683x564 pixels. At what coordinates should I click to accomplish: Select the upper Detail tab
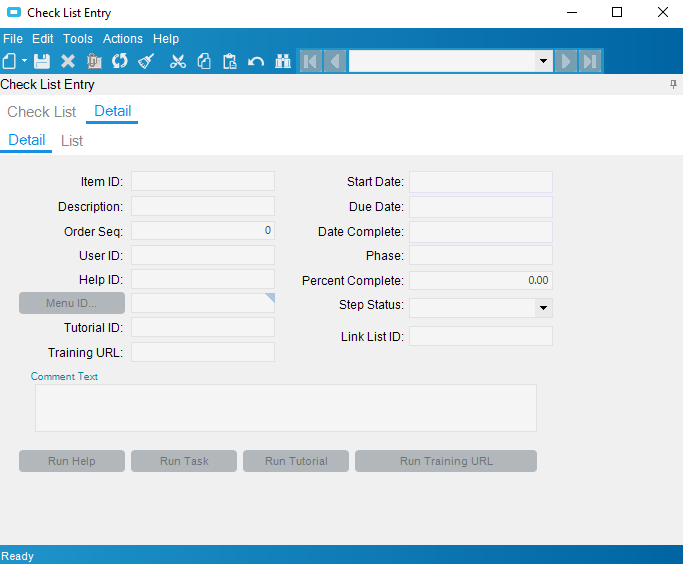pyautogui.click(x=112, y=111)
